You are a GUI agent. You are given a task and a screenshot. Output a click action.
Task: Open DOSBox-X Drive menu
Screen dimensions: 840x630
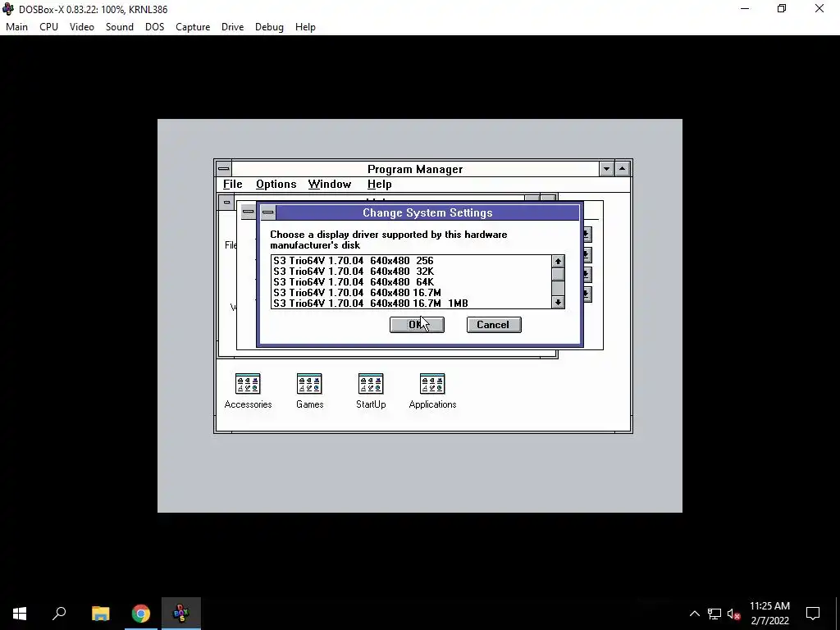(232, 27)
